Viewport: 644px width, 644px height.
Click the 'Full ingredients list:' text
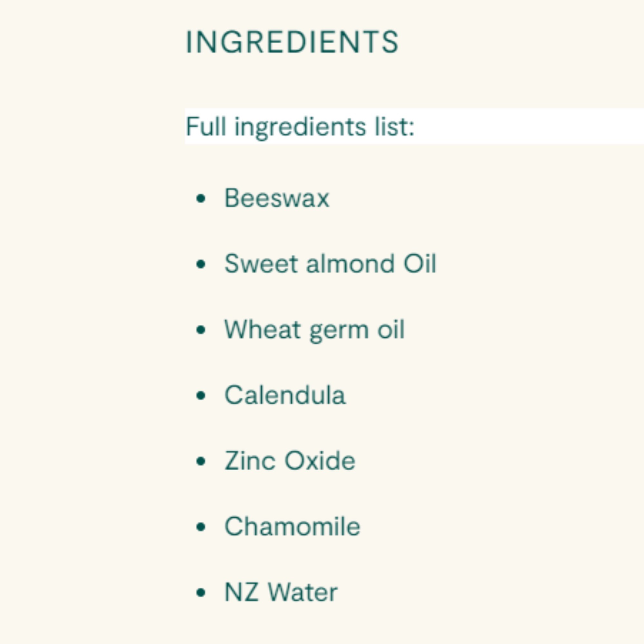point(300,126)
